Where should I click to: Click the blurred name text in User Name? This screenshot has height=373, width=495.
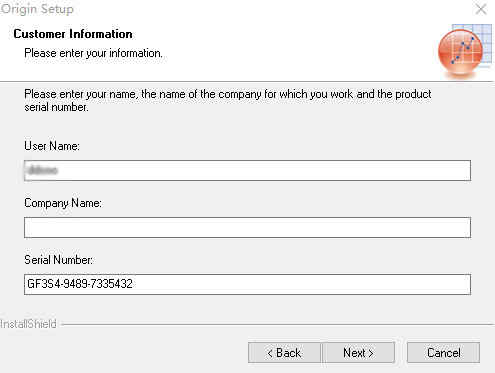(43, 171)
